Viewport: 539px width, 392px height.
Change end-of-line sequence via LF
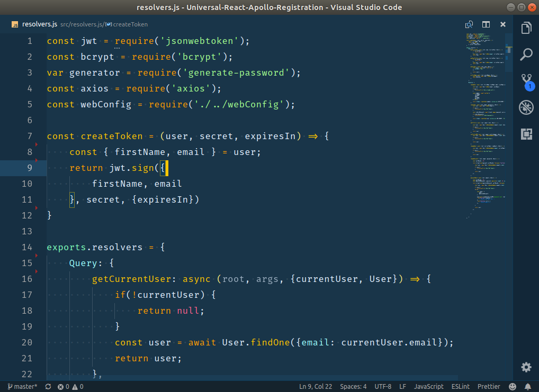(402, 387)
